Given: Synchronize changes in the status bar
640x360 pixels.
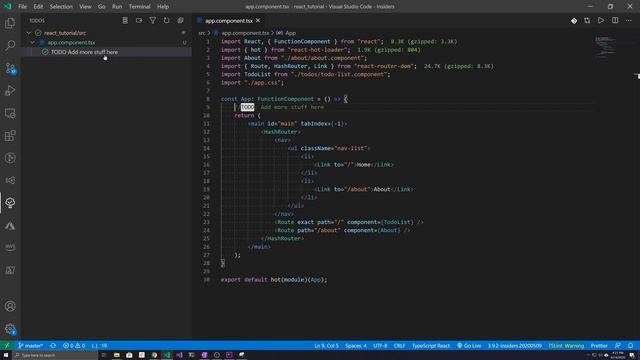Looking at the screenshot, I should click(x=53, y=346).
